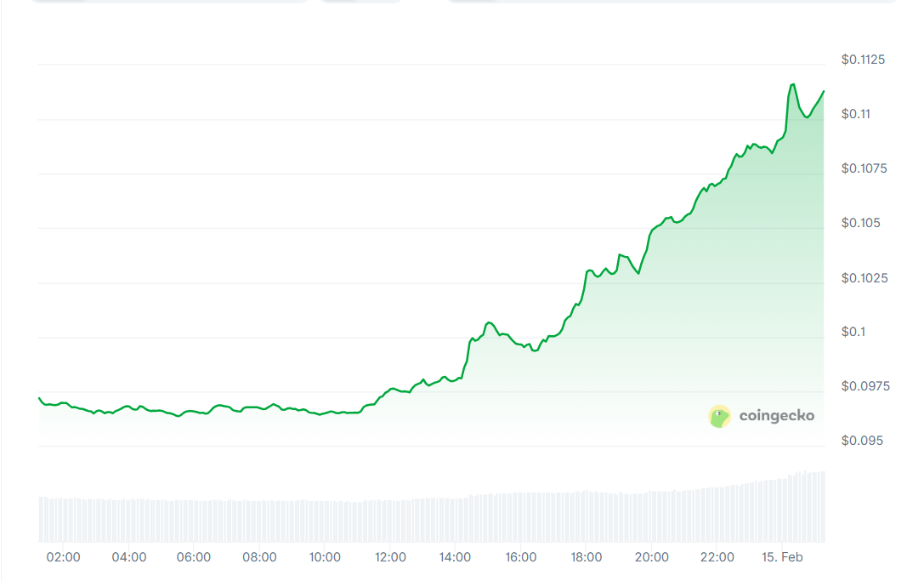
Task: Select the $0.105 y-axis label
Action: tap(859, 223)
